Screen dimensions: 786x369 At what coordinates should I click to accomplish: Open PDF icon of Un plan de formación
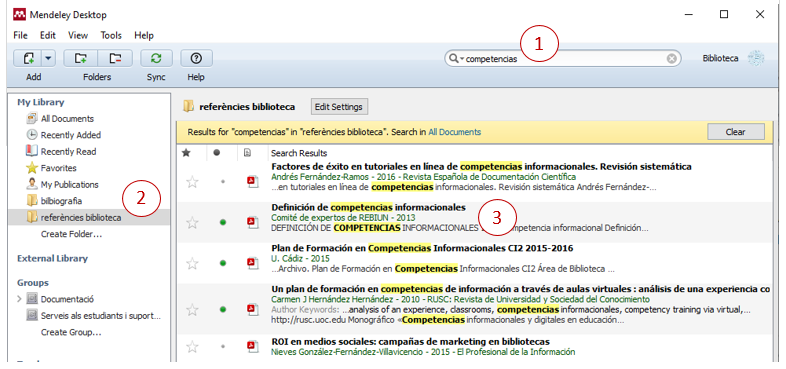point(253,309)
